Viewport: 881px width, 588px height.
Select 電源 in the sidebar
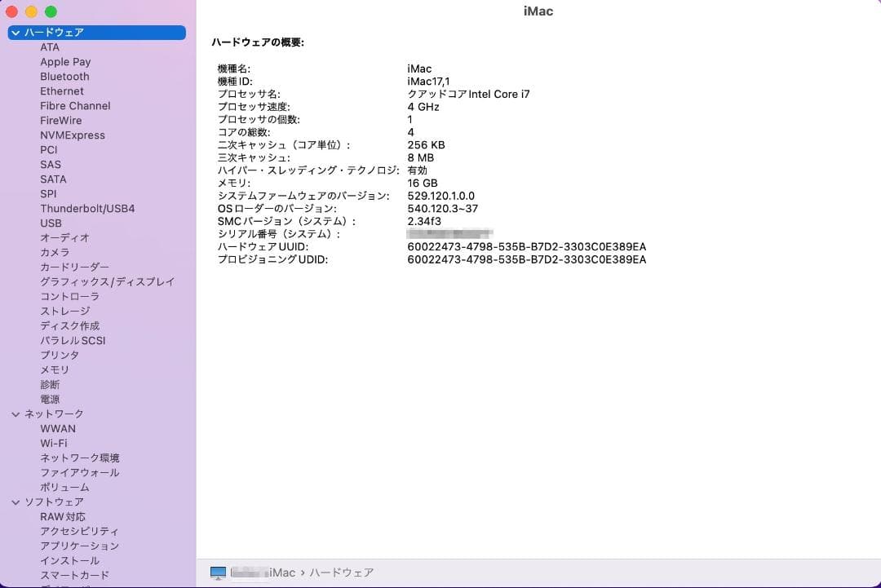pyautogui.click(x=50, y=399)
